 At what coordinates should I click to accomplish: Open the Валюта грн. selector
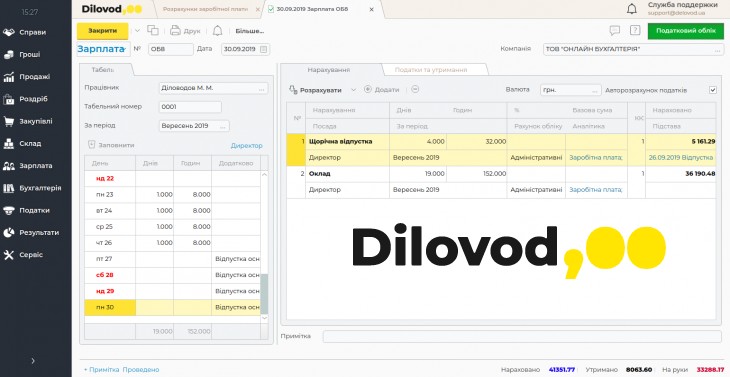pyautogui.click(x=570, y=90)
